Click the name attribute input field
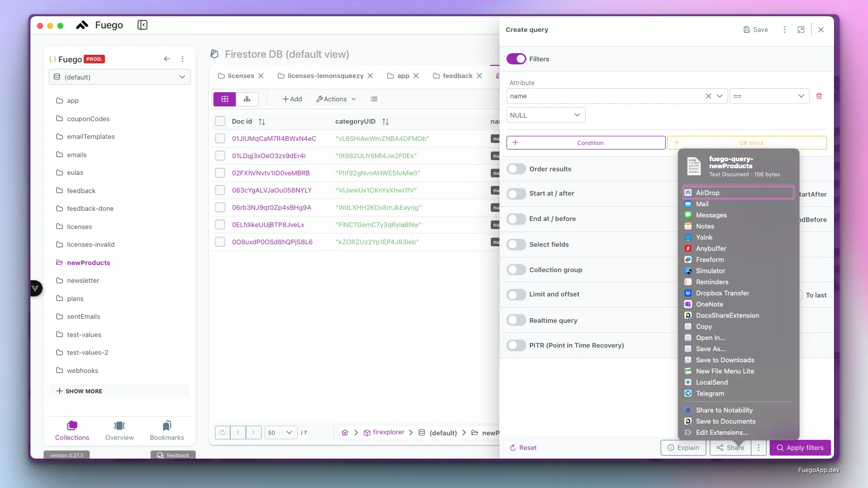This screenshot has width=868, height=488. (603, 96)
